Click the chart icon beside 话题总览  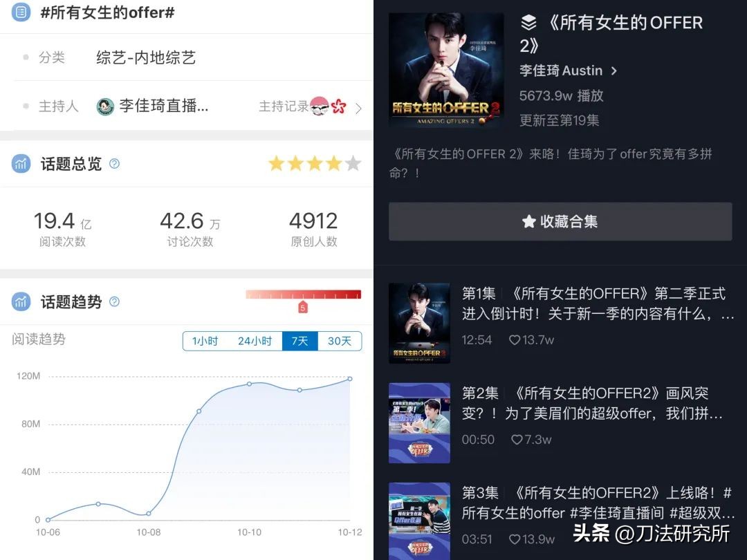(x=21, y=164)
